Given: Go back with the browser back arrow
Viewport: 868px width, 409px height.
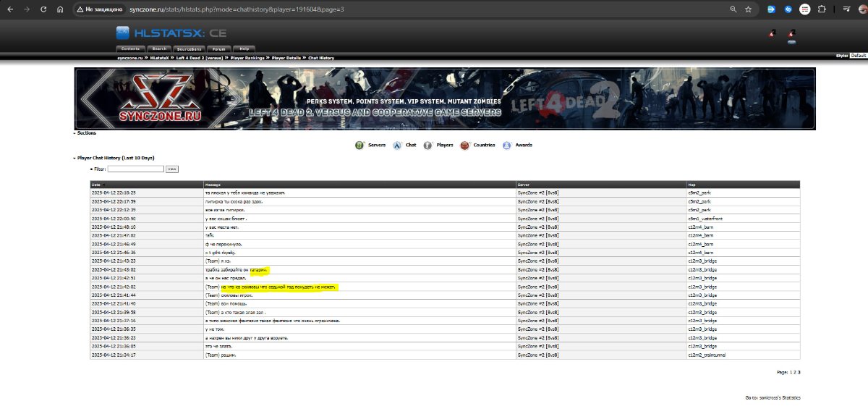Looking at the screenshot, I should click(9, 9).
